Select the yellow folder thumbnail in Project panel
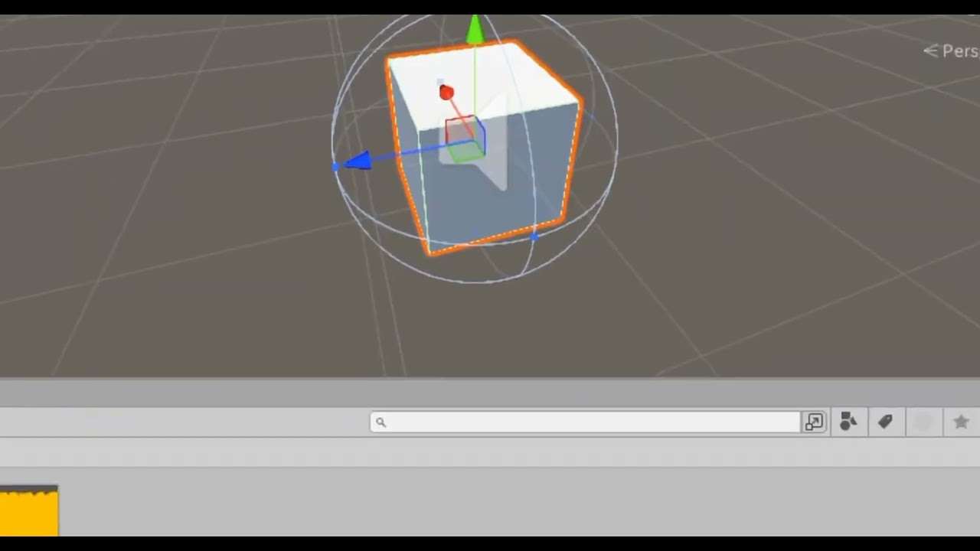This screenshot has height=551, width=980. tap(28, 511)
